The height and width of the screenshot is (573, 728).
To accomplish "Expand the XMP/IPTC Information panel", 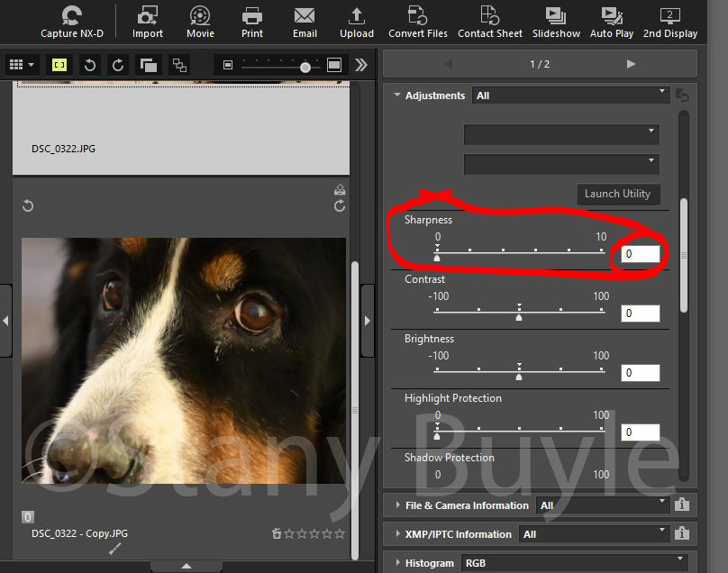I will 397,534.
